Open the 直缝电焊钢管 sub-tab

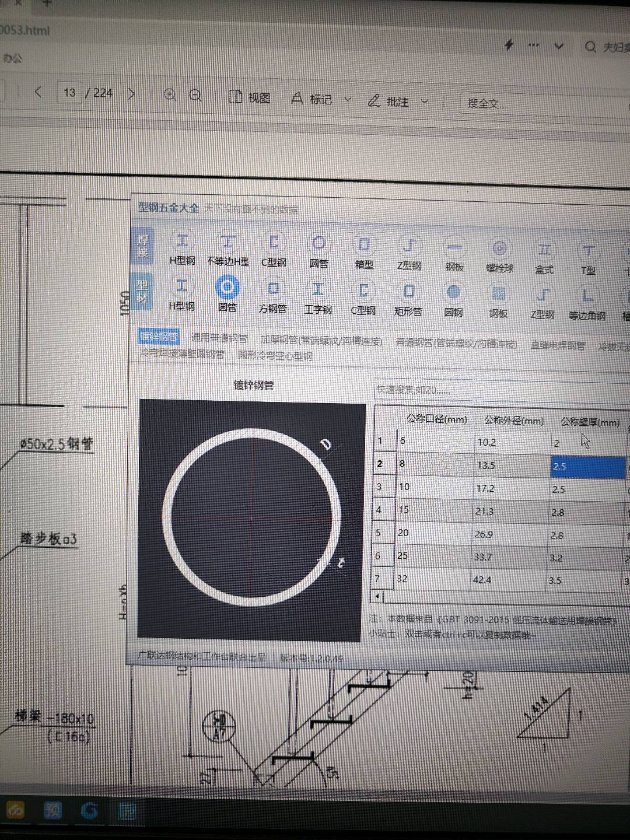[x=558, y=345]
